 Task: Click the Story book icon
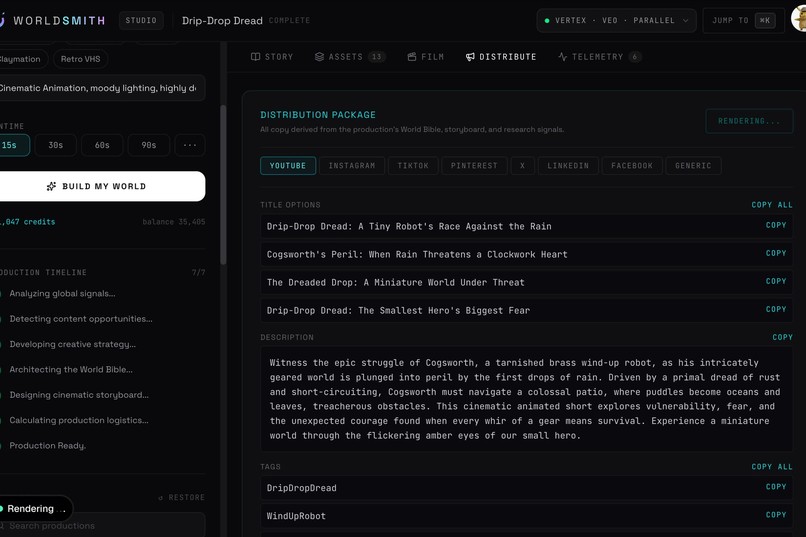pyautogui.click(x=255, y=57)
